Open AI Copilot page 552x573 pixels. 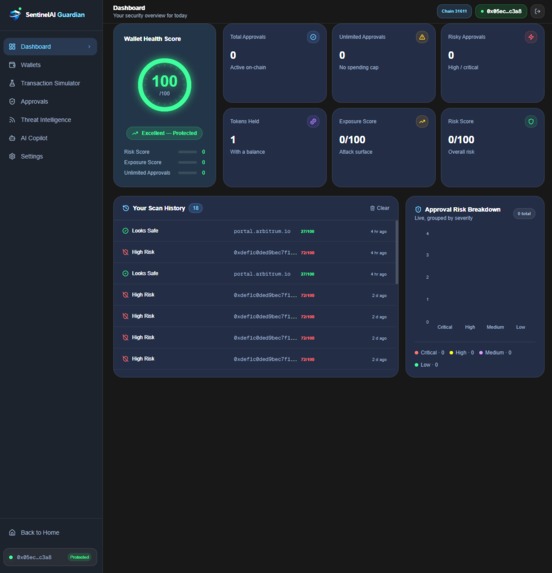[50, 138]
